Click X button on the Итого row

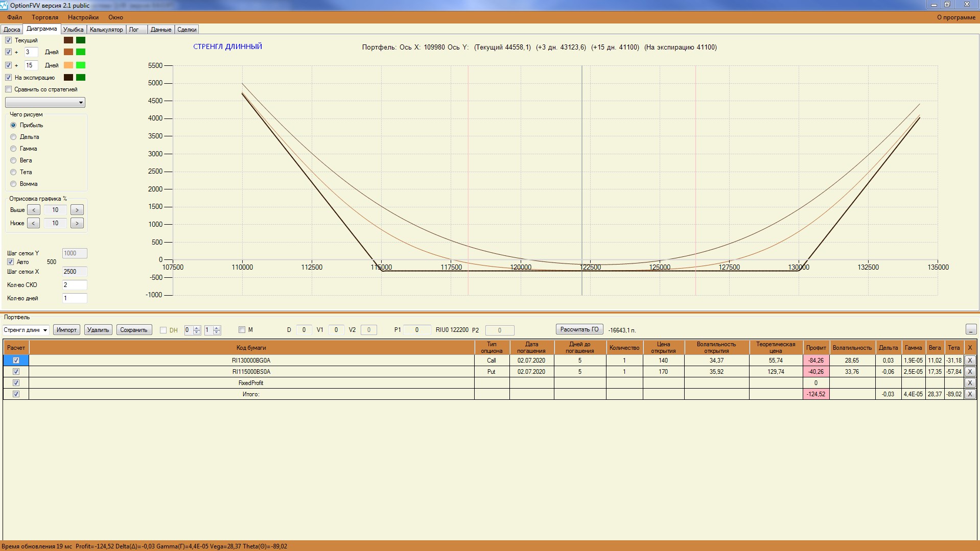point(970,394)
